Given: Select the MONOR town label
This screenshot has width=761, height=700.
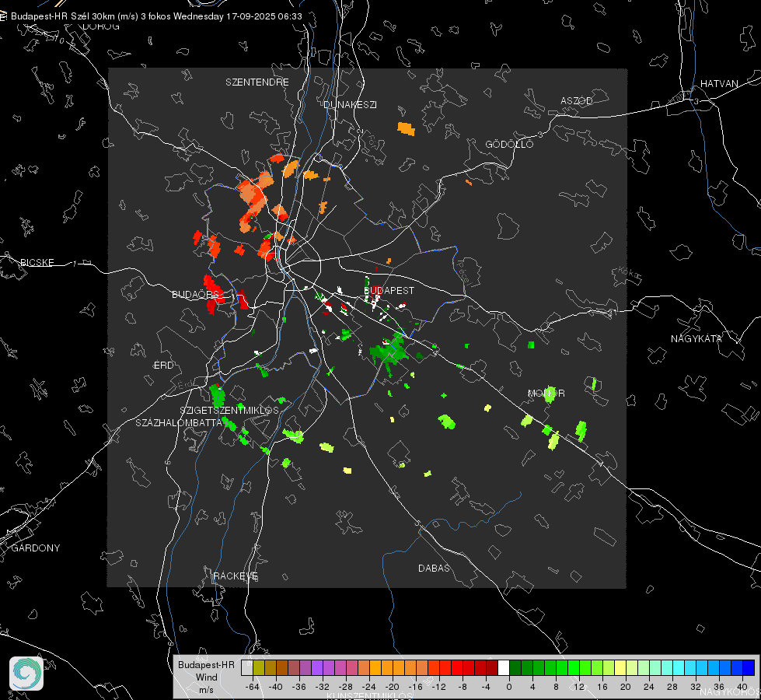Looking at the screenshot, I should [x=546, y=393].
